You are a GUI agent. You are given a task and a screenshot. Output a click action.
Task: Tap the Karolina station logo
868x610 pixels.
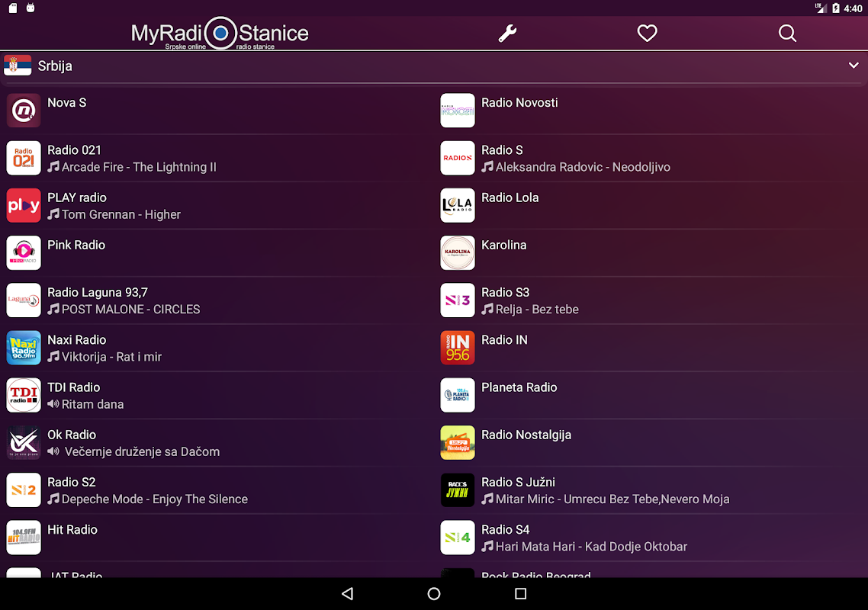click(x=458, y=252)
